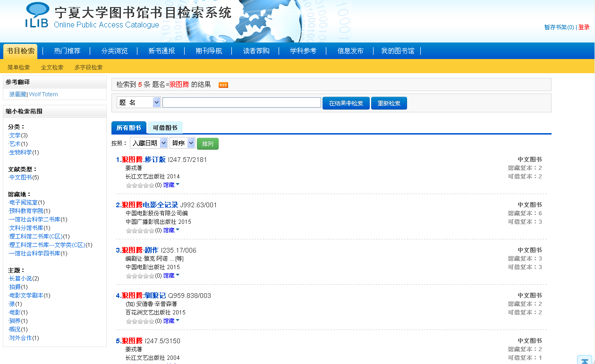Rate 狼图腾·剧作 with the star rating
Image resolution: width=595 pixels, height=364 pixels.
pos(140,276)
